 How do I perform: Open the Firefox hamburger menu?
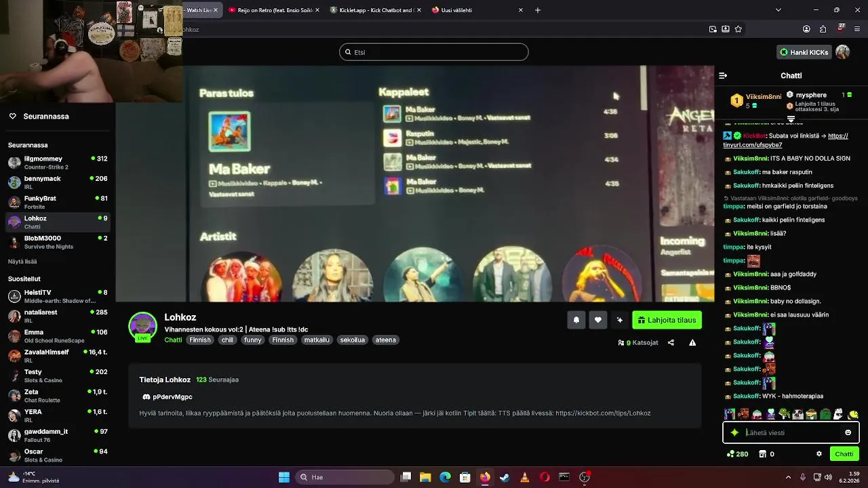coord(858,29)
